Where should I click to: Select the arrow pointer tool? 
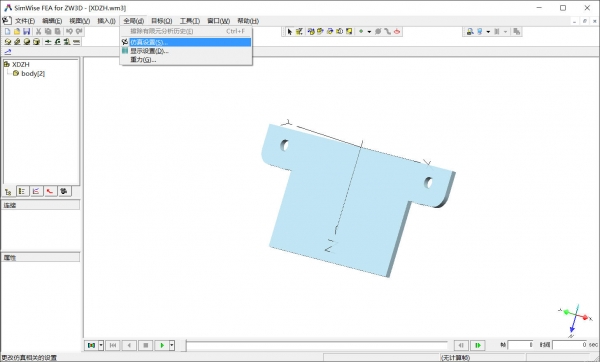(x=290, y=31)
